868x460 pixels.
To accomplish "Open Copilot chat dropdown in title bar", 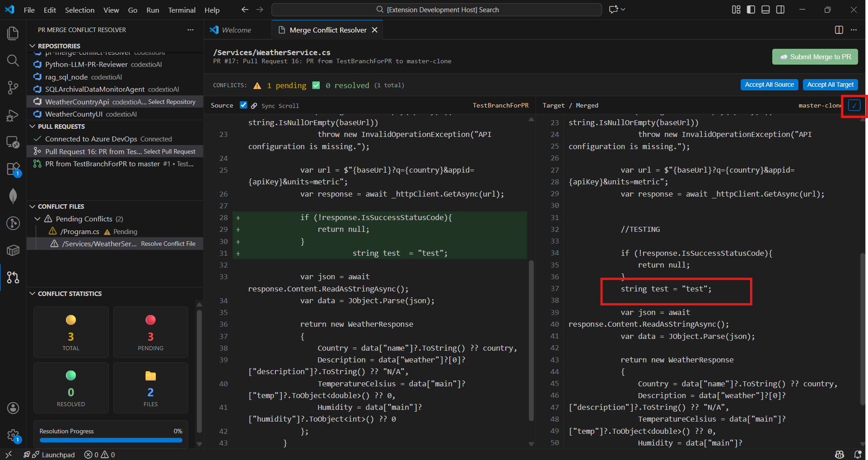I will pyautogui.click(x=617, y=9).
